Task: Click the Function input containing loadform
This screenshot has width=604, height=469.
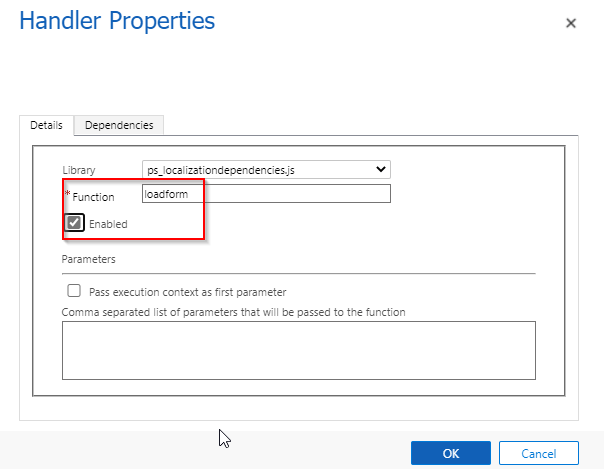Action: 266,195
